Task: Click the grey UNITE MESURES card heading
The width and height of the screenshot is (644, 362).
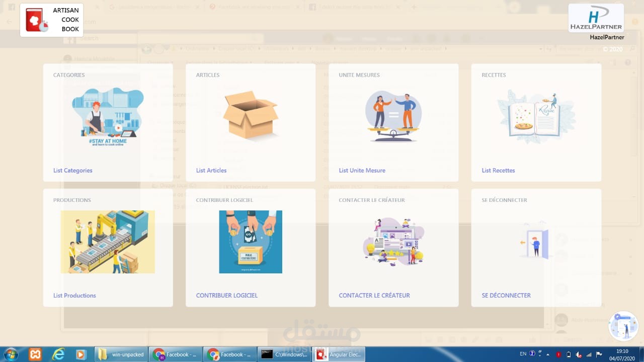Action: tap(359, 75)
